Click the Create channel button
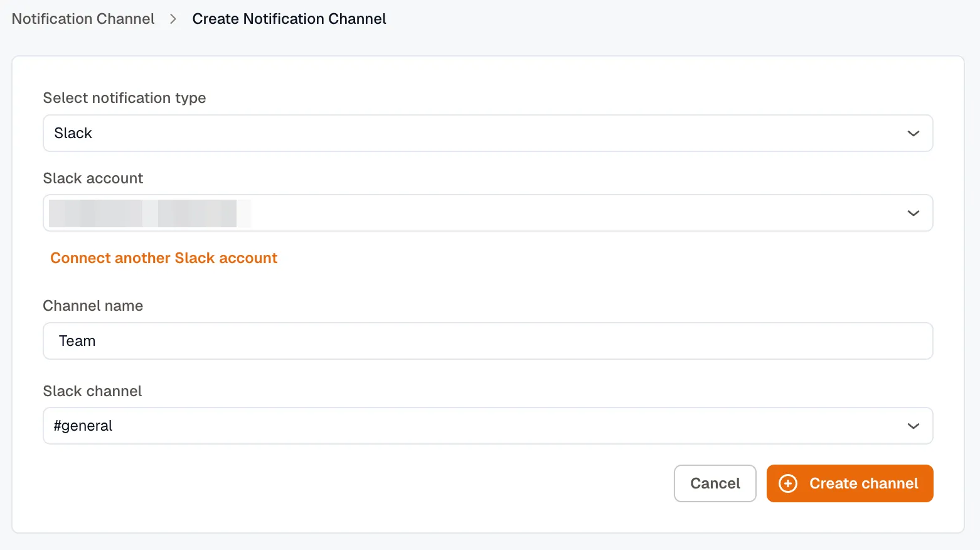 (x=850, y=483)
